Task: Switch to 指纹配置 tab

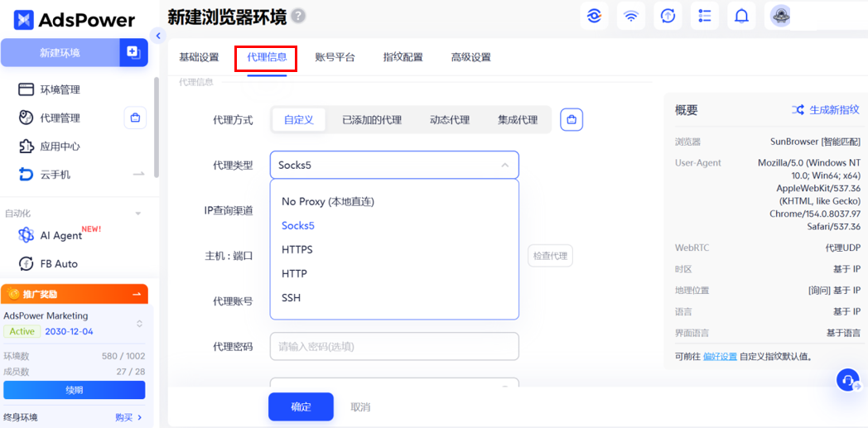Action: (403, 57)
